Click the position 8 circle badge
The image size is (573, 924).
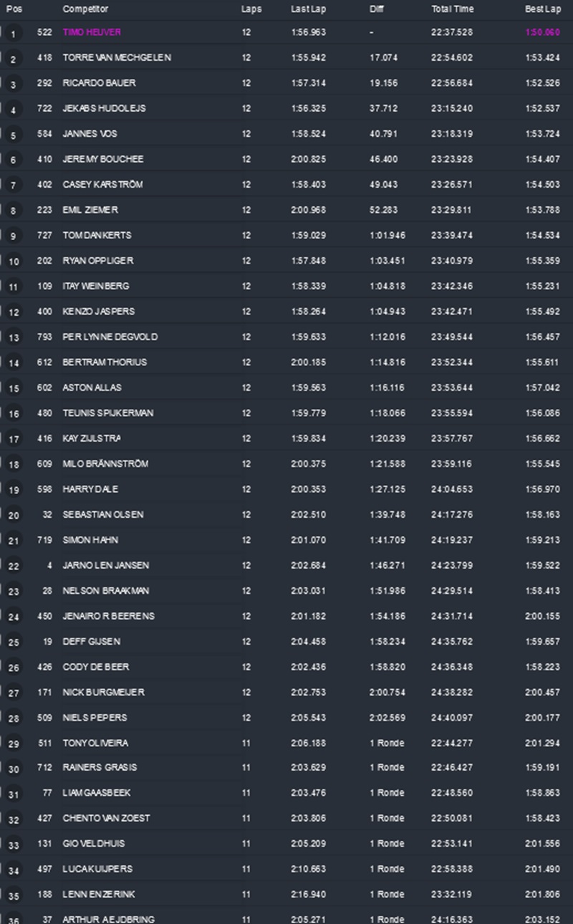[x=13, y=211]
